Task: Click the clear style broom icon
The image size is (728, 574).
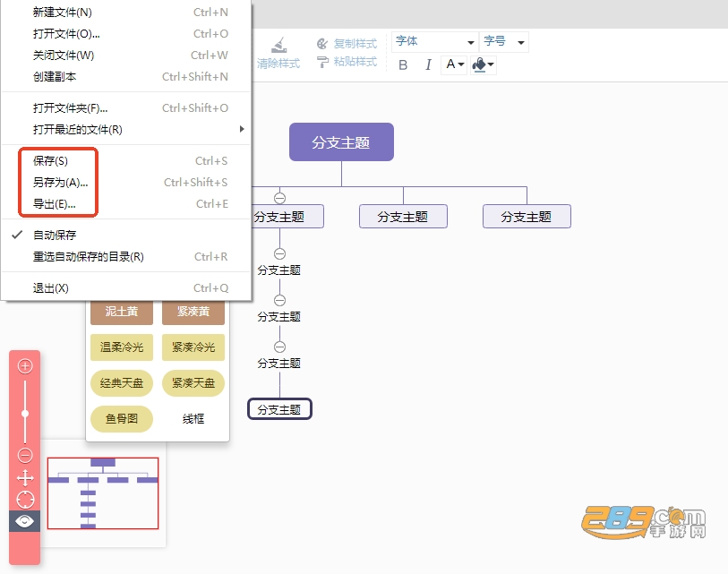Action: click(x=279, y=45)
